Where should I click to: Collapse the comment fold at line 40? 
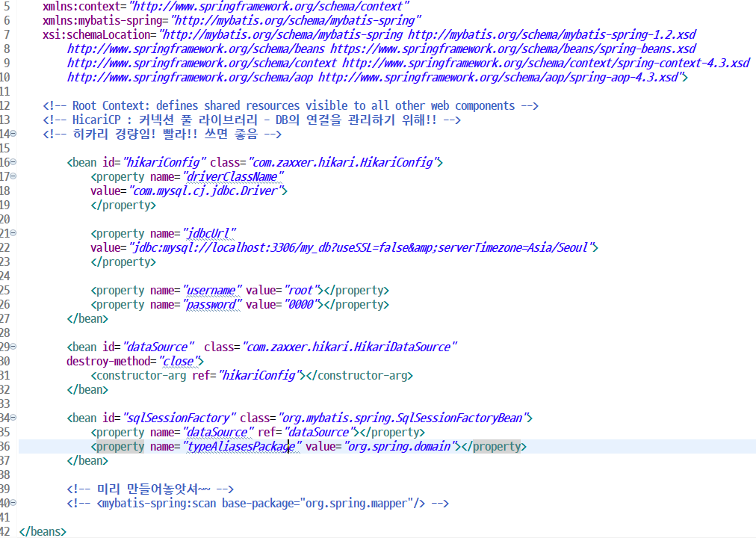coord(13,503)
